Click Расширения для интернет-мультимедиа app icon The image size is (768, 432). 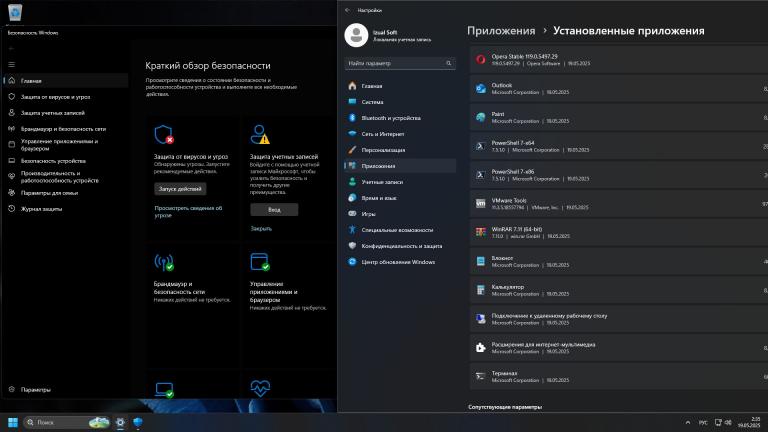tap(480, 348)
